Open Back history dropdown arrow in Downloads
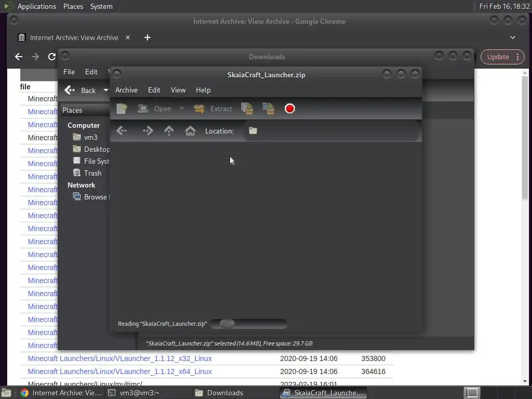 [106, 90]
